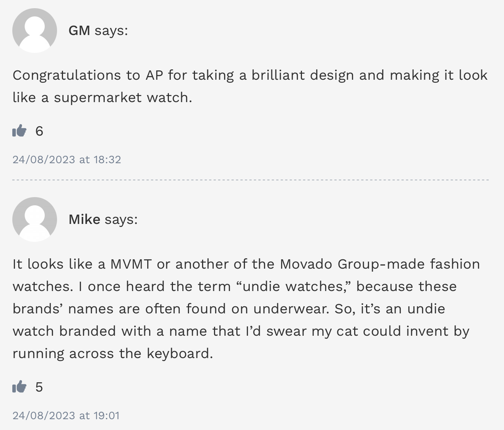
Task: Open GM's grey avatar picture
Action: click(x=35, y=31)
